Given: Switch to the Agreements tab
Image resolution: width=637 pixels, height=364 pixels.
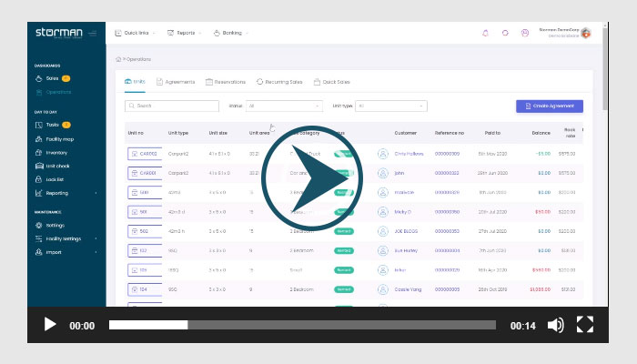Looking at the screenshot, I should click(x=176, y=82).
